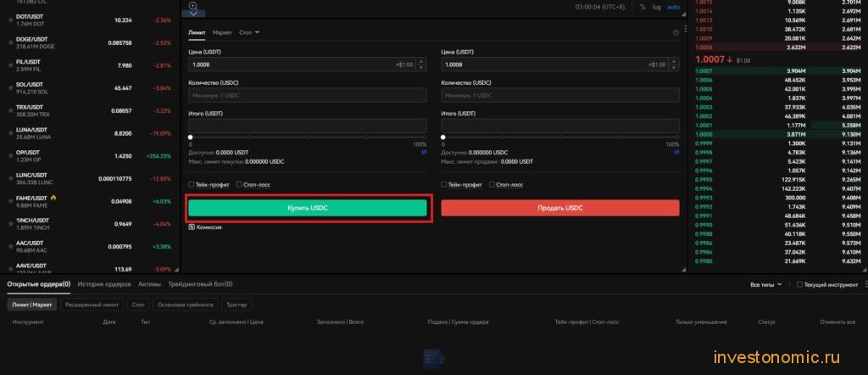Click the 1.0000 bid price row
868x375 pixels.
point(778,135)
